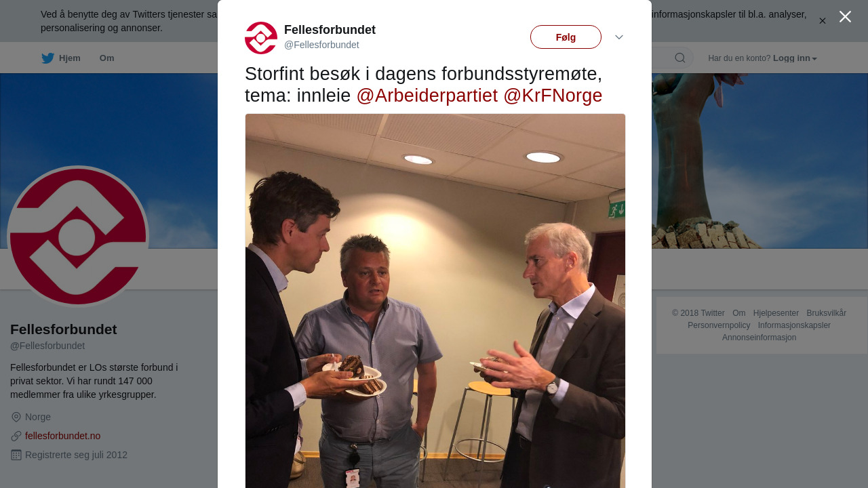Follow Fellesforbundet with Følg button
The width and height of the screenshot is (868, 488).
coord(566,37)
